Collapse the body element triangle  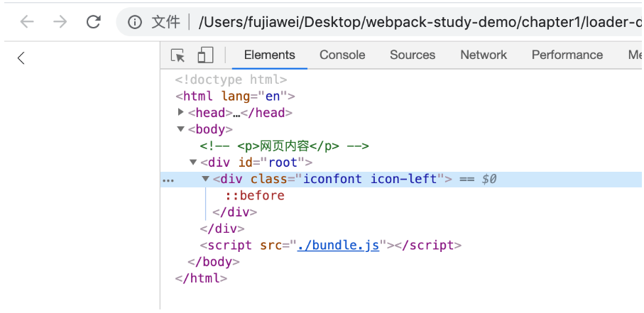[180, 129]
